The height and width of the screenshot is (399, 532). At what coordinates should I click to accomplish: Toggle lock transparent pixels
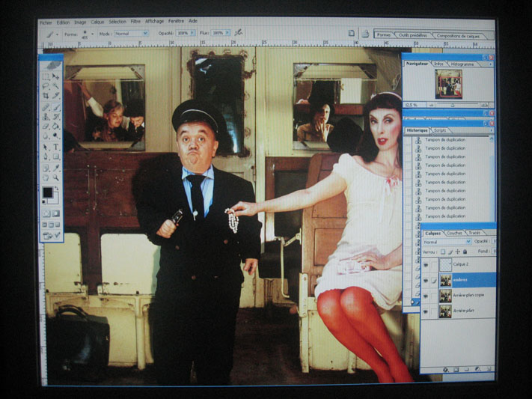pos(443,252)
